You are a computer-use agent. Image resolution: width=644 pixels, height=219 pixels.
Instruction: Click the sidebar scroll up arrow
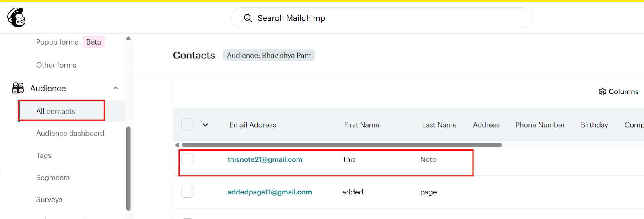pyautogui.click(x=128, y=39)
